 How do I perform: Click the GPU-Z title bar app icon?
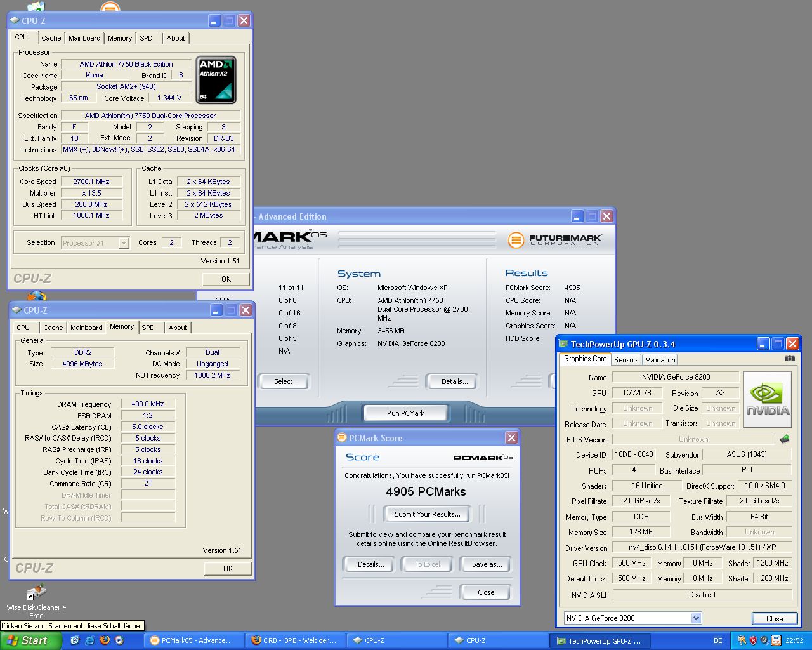pos(563,343)
